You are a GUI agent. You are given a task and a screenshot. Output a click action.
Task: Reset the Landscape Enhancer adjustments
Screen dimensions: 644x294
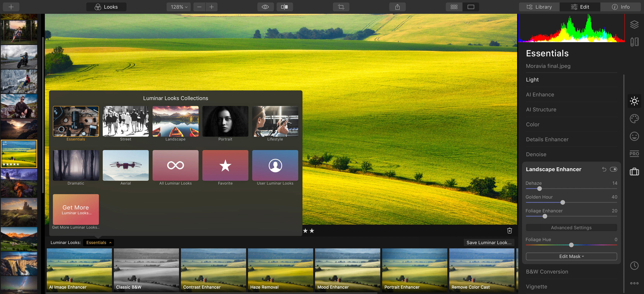pos(604,169)
